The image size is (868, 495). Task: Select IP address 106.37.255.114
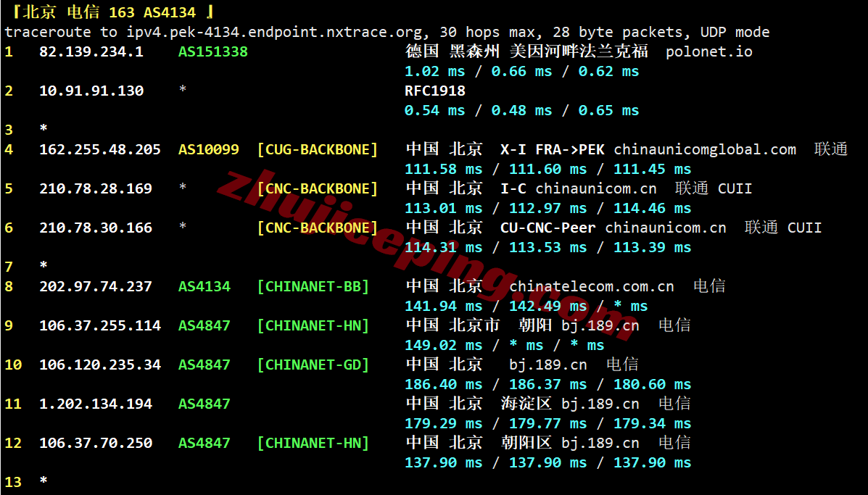(100, 325)
